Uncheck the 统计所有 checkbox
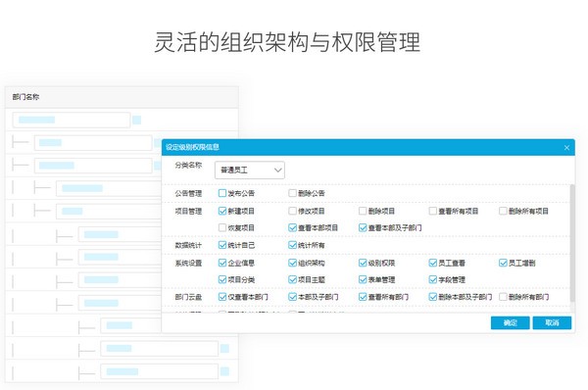588x390 pixels. coord(292,245)
